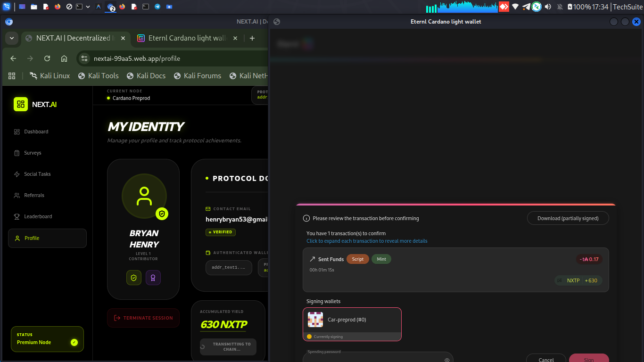This screenshot has height=362, width=644.
Task: Click the VERIFIED email badge
Action: click(x=221, y=232)
